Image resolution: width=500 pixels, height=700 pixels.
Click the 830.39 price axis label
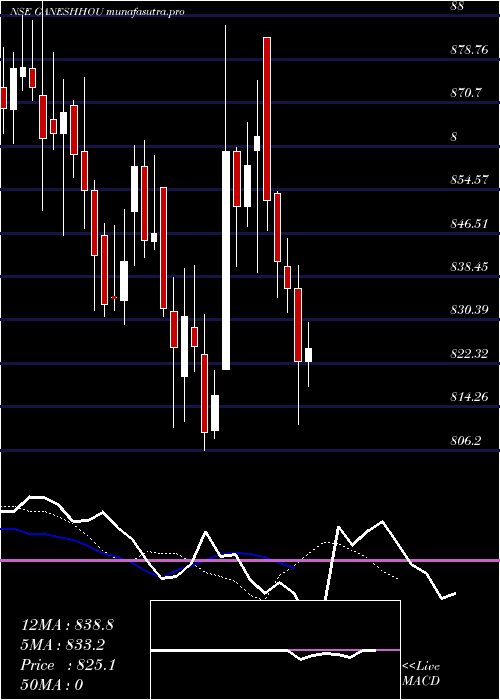[469, 310]
